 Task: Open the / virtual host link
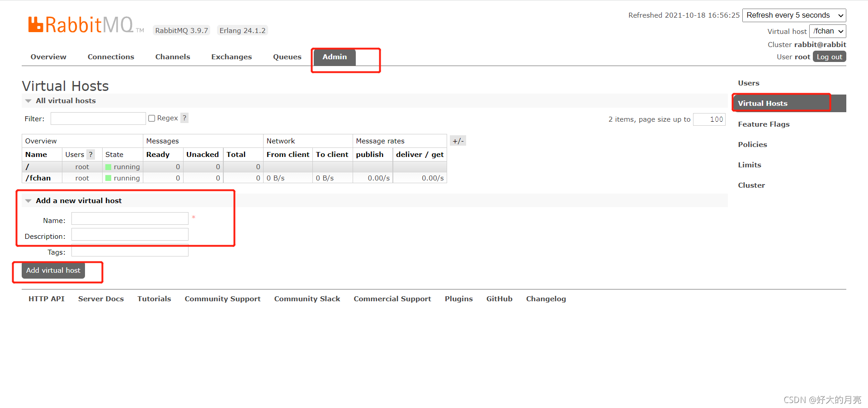coord(27,167)
